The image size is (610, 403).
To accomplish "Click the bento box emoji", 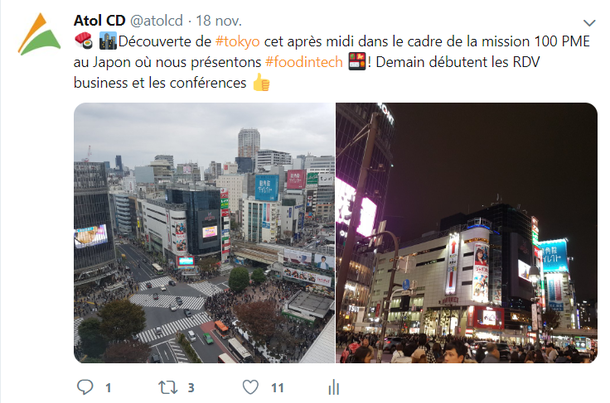I will [x=357, y=61].
